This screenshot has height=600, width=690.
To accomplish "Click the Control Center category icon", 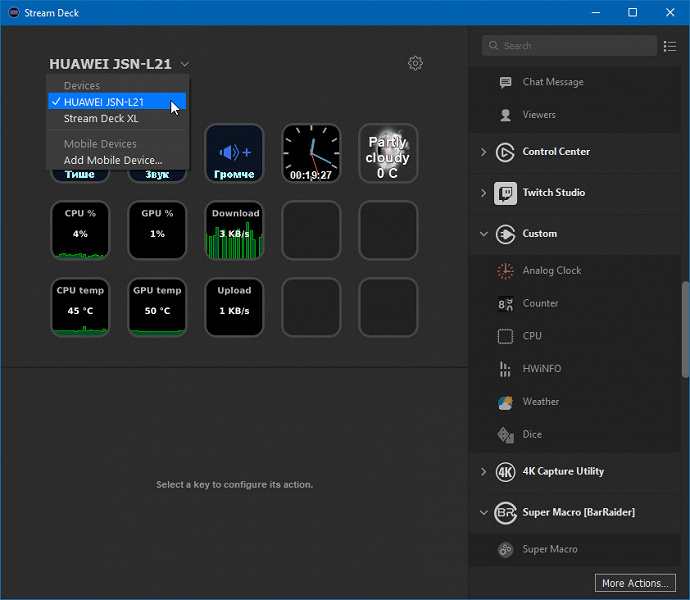I will (505, 152).
